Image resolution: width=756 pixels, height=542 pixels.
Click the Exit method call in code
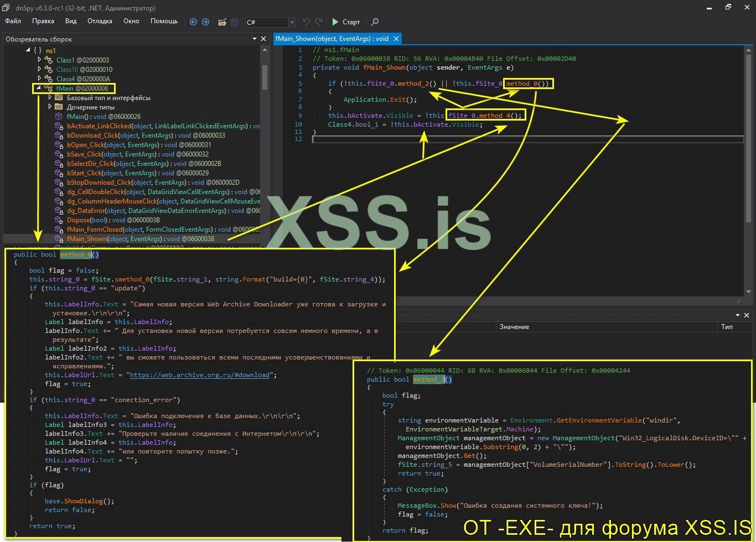pos(397,100)
